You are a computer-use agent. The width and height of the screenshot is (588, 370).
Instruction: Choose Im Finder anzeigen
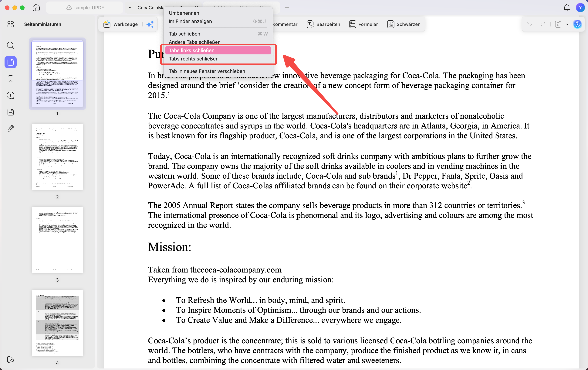click(218, 21)
